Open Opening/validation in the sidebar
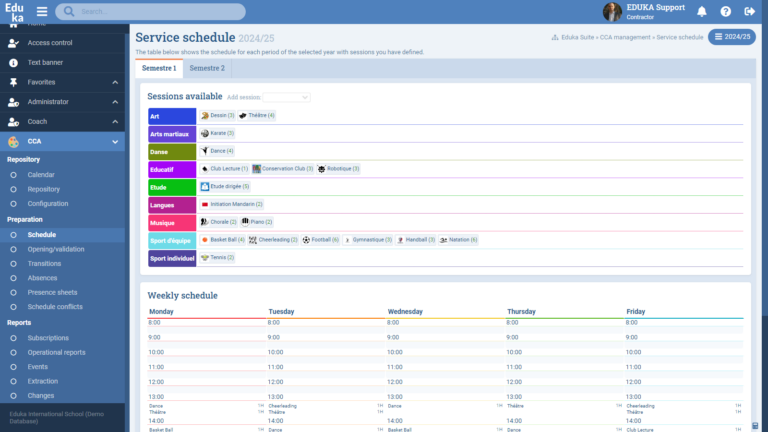Viewport: 768px width, 432px height. click(x=56, y=249)
